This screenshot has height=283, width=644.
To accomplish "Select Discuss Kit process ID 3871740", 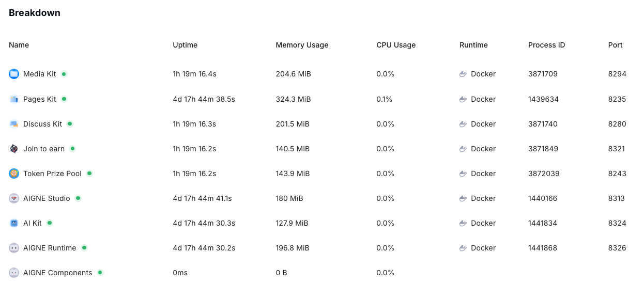I will pyautogui.click(x=543, y=124).
